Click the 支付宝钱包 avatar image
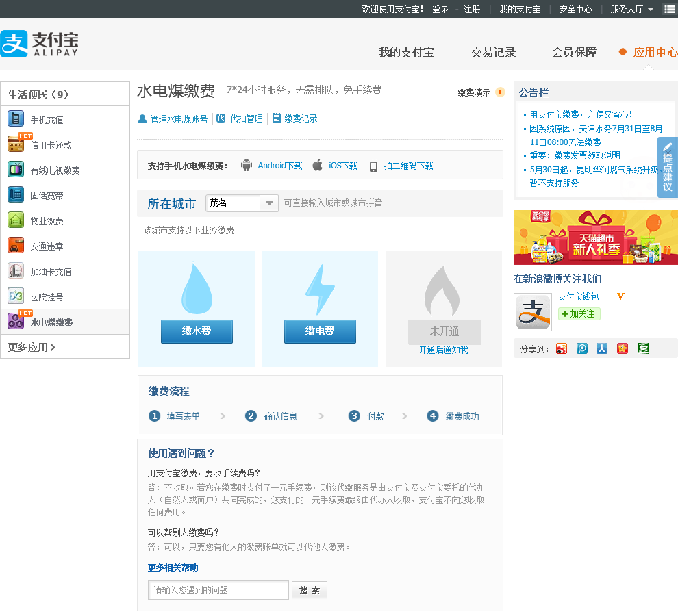The width and height of the screenshot is (678, 616). 533,312
